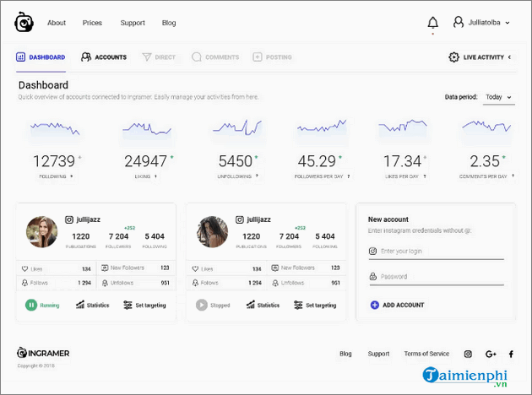Screen dimensions: 532x395
Task: Switch to the Accounts tab
Action: (x=104, y=57)
